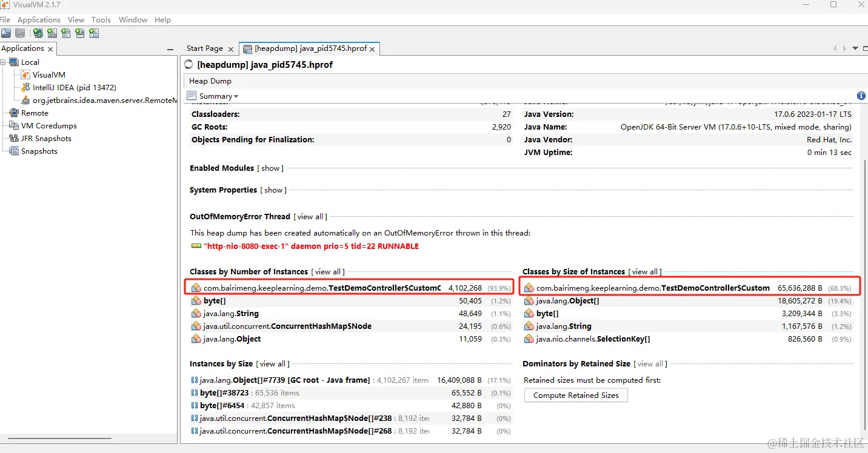Image resolution: width=868 pixels, height=453 pixels.
Task: Open the Help menu
Action: [162, 19]
